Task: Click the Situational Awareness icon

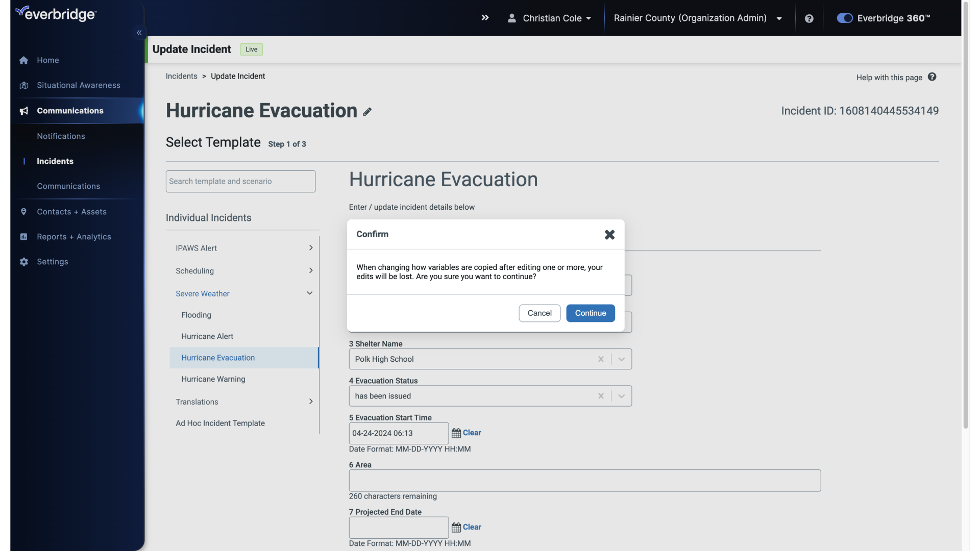Action: point(23,85)
